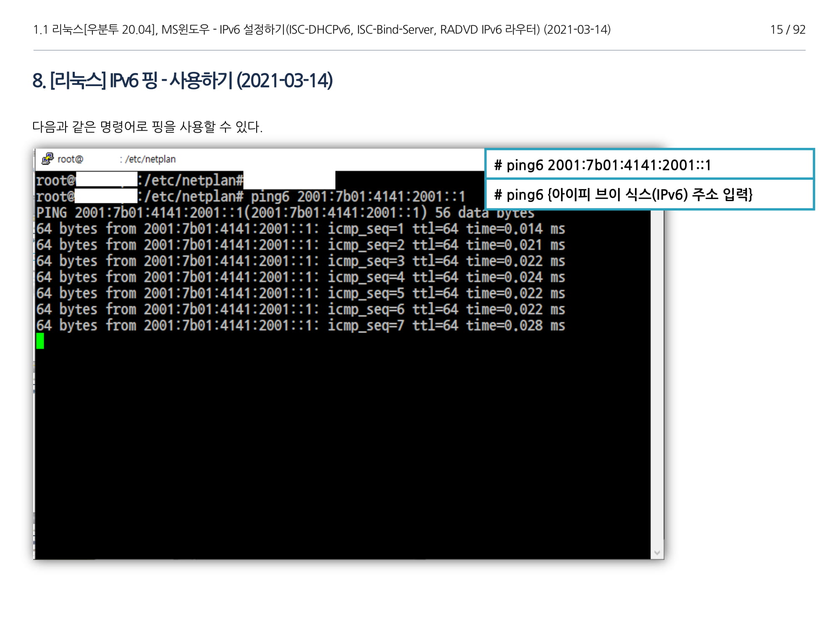
Task: Click the white redacted block after the first prompt
Action: pos(289,181)
